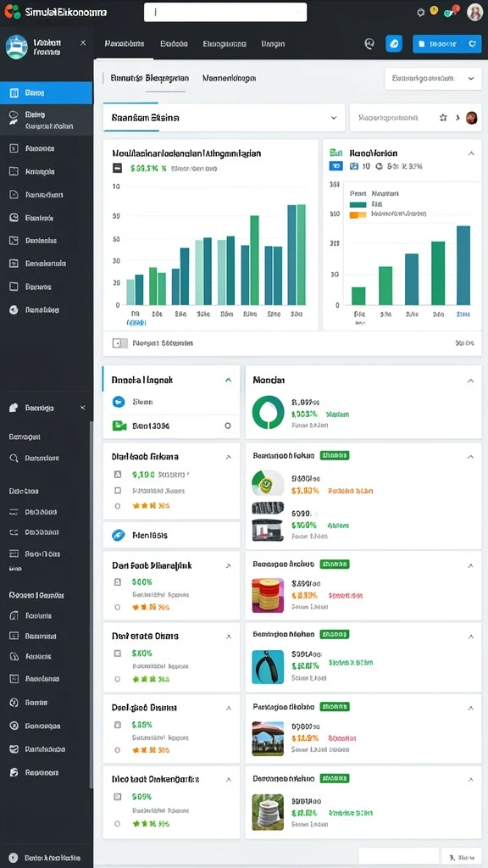
Task: Select the highlighted blue sidebar menu item
Action: 47,93
